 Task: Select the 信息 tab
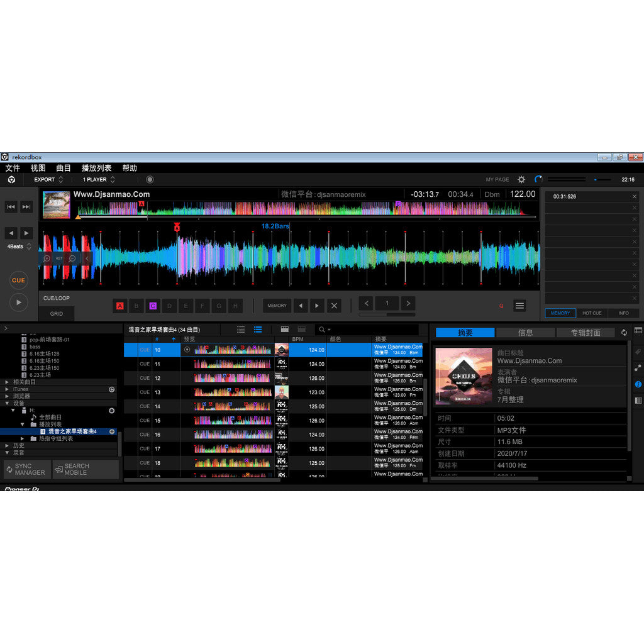pyautogui.click(x=525, y=333)
